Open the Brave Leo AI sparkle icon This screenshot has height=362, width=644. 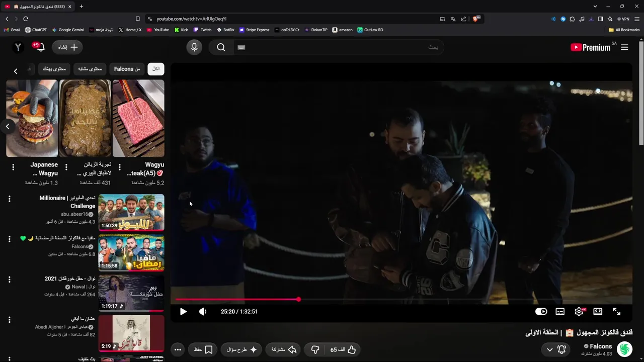(610, 19)
